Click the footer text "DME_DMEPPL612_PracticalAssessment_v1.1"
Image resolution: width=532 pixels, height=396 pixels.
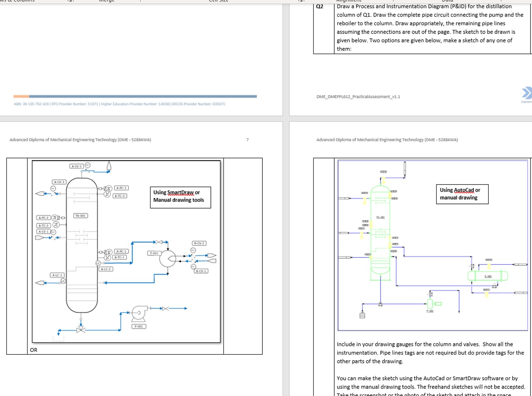tap(358, 97)
